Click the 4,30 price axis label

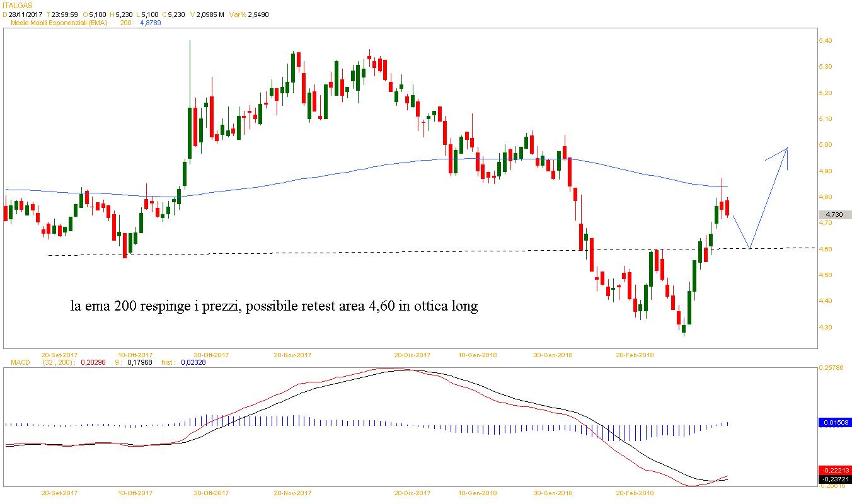[825, 327]
